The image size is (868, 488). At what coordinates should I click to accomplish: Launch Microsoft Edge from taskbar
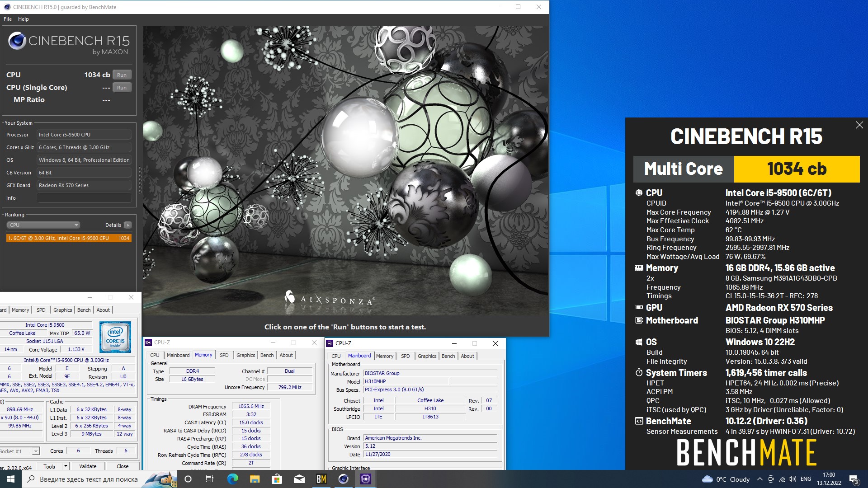[232, 479]
